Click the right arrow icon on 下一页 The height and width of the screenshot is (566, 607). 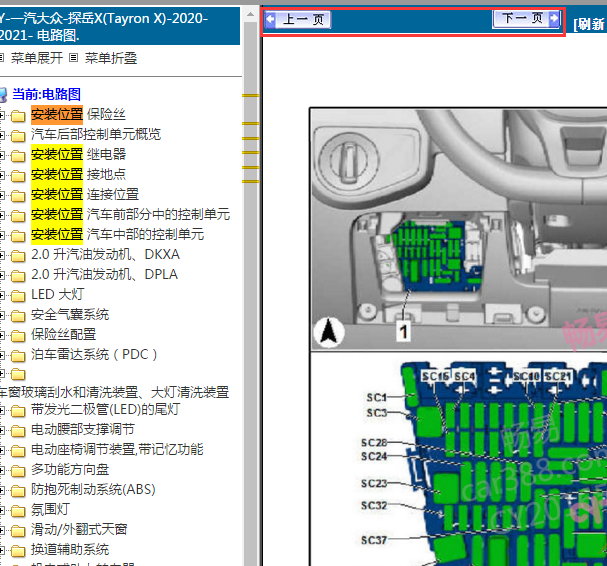point(554,18)
